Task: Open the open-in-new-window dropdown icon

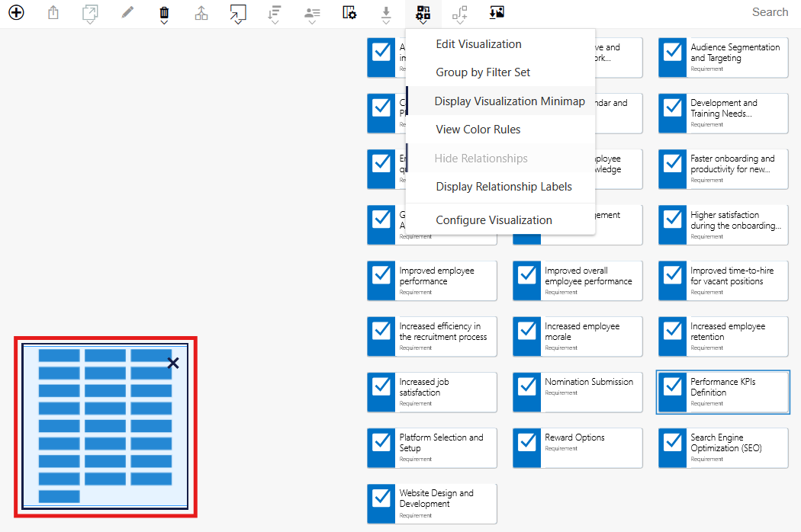Action: tap(90, 14)
